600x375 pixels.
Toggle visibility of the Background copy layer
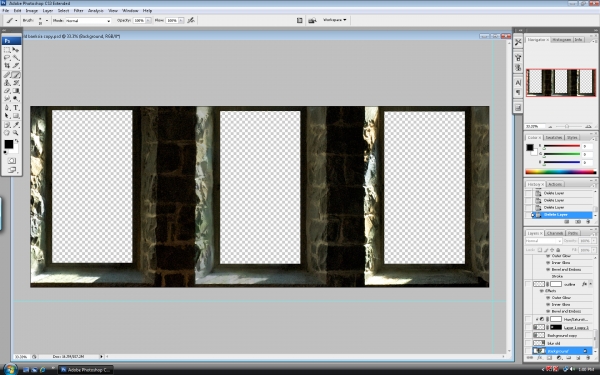click(528, 335)
